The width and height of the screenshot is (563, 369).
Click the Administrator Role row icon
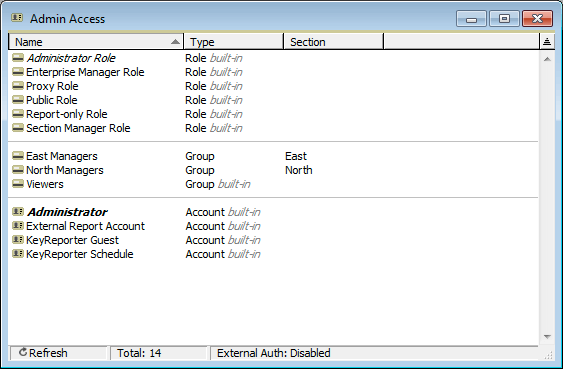pyautogui.click(x=18, y=57)
